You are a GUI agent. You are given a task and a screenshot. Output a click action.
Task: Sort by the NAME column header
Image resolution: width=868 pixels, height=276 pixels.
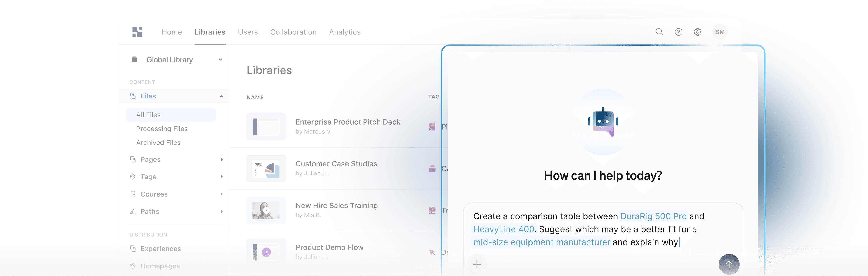coord(255,97)
